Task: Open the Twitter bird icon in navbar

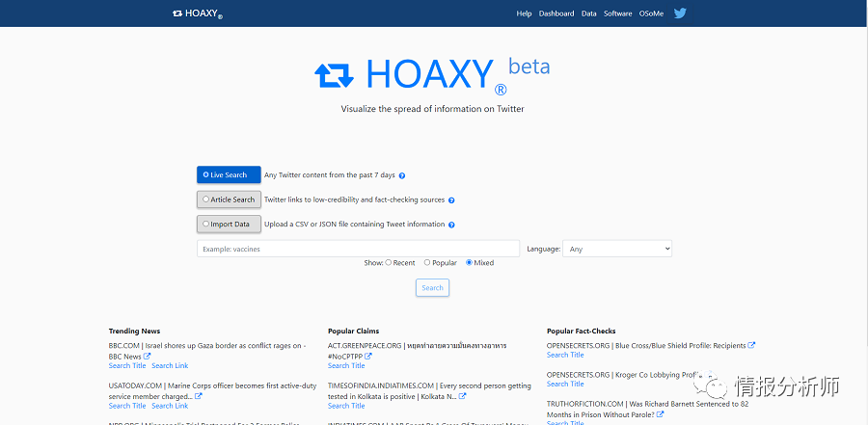Action: pyautogui.click(x=680, y=13)
